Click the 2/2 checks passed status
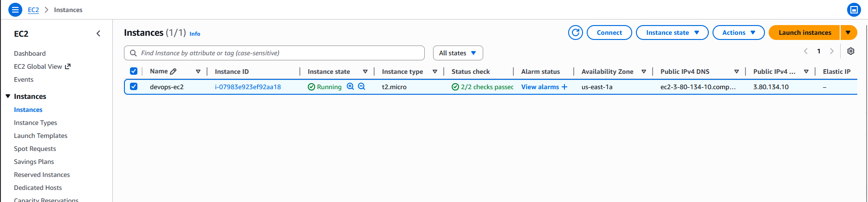This screenshot has height=202, width=868. point(483,87)
